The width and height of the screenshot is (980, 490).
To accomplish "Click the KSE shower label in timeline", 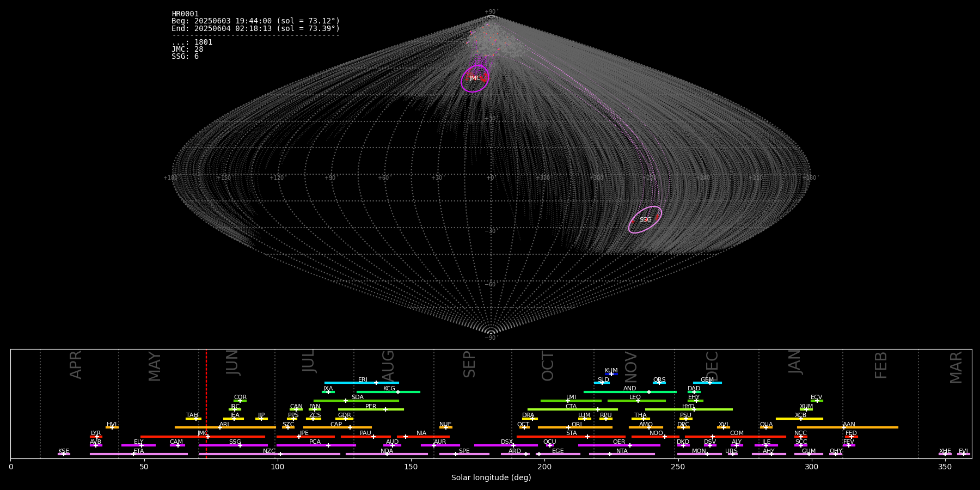I will pos(64,451).
